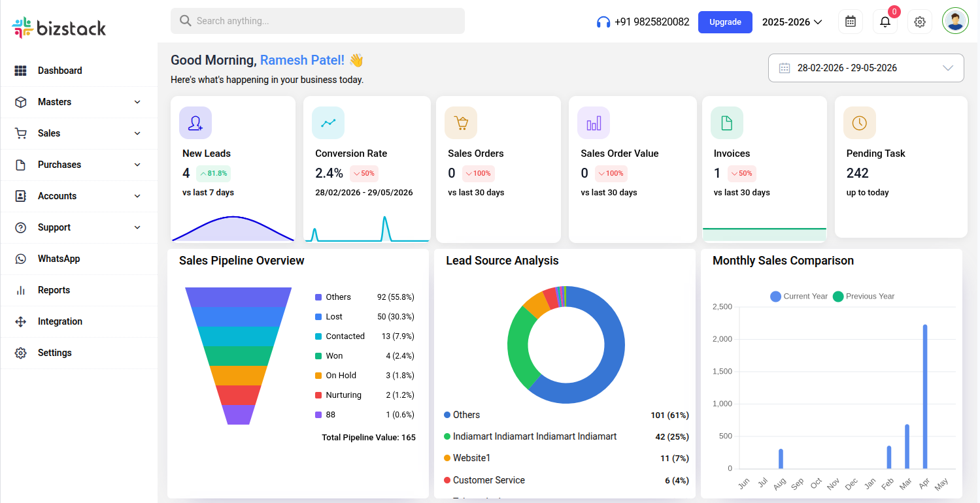The height and width of the screenshot is (503, 980).
Task: Expand the Support menu chevron
Action: point(137,227)
